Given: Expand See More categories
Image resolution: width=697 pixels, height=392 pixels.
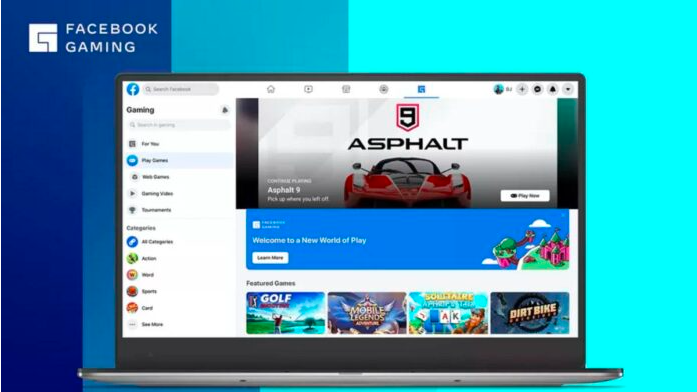Looking at the screenshot, I should click(x=179, y=324).
